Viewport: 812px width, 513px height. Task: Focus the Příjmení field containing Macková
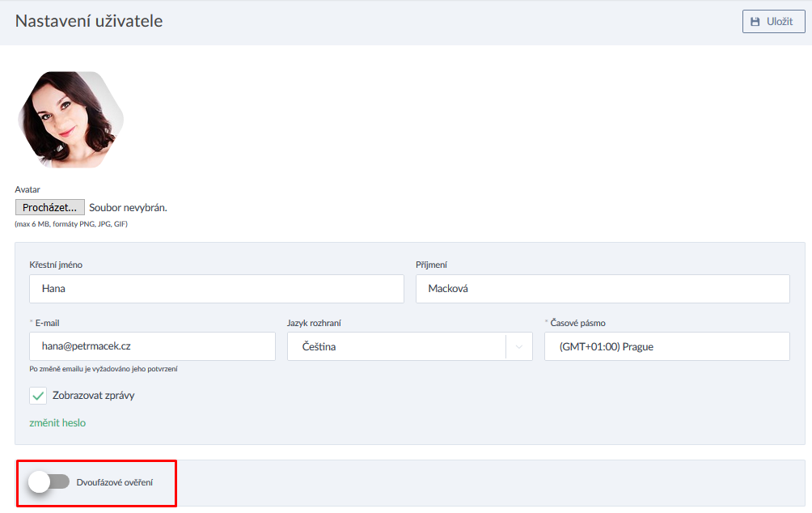tap(602, 289)
